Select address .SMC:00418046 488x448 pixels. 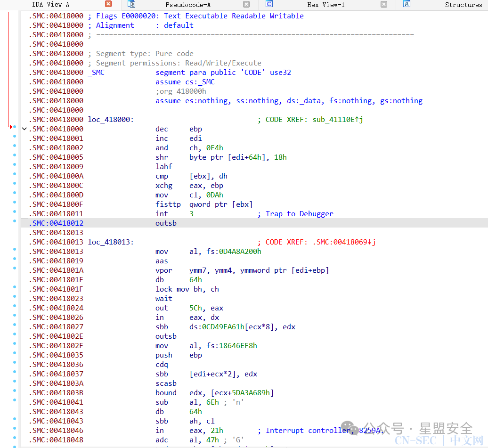coord(56,430)
